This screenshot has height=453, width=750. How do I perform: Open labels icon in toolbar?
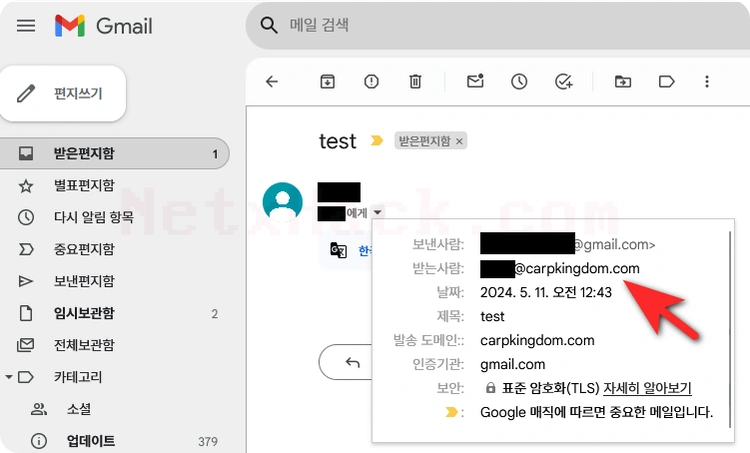pyautogui.click(x=666, y=82)
